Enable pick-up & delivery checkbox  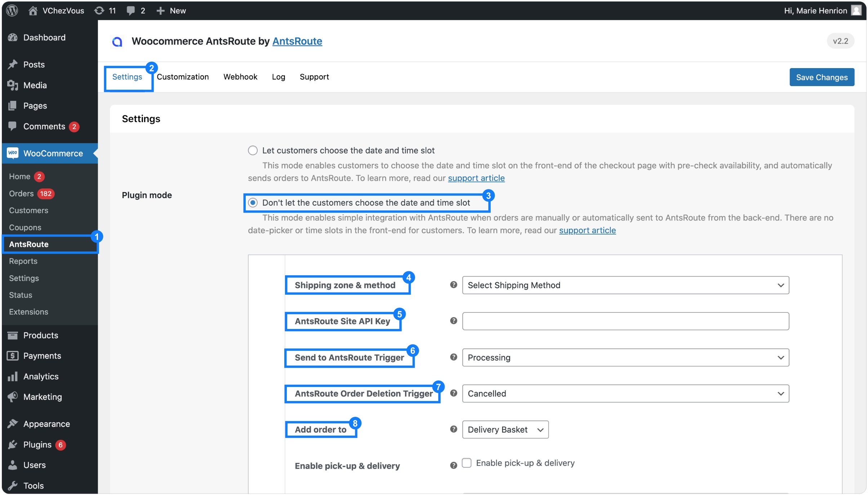coord(467,463)
